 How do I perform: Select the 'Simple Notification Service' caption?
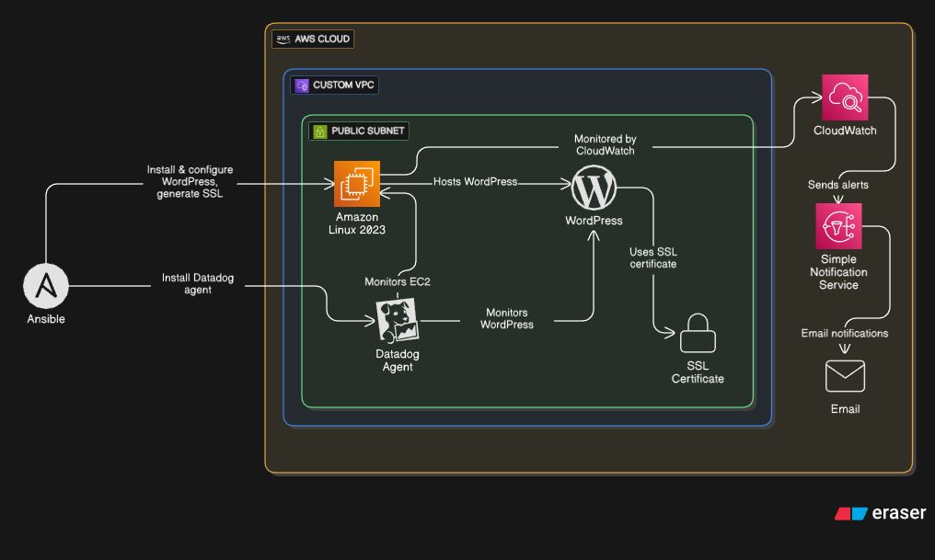point(838,272)
